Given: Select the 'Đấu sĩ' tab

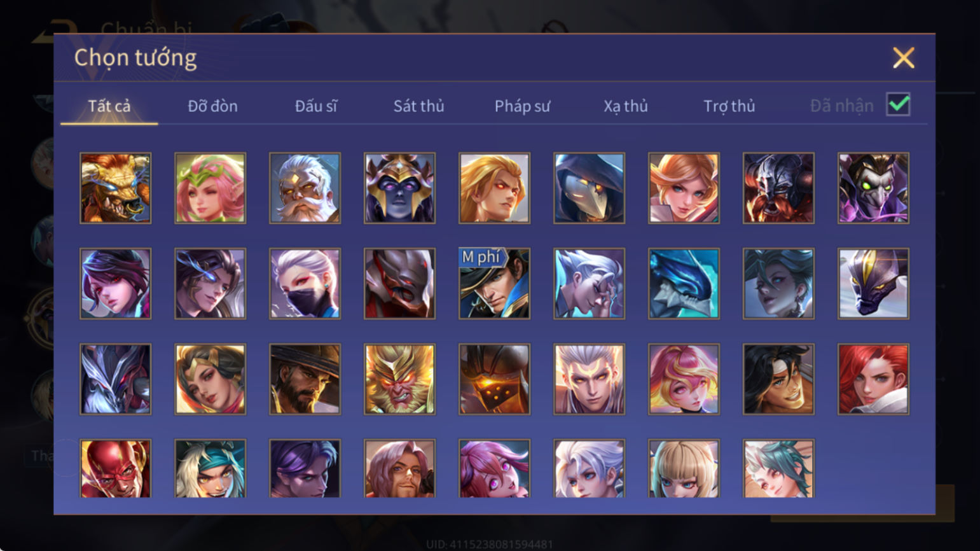Looking at the screenshot, I should click(316, 106).
